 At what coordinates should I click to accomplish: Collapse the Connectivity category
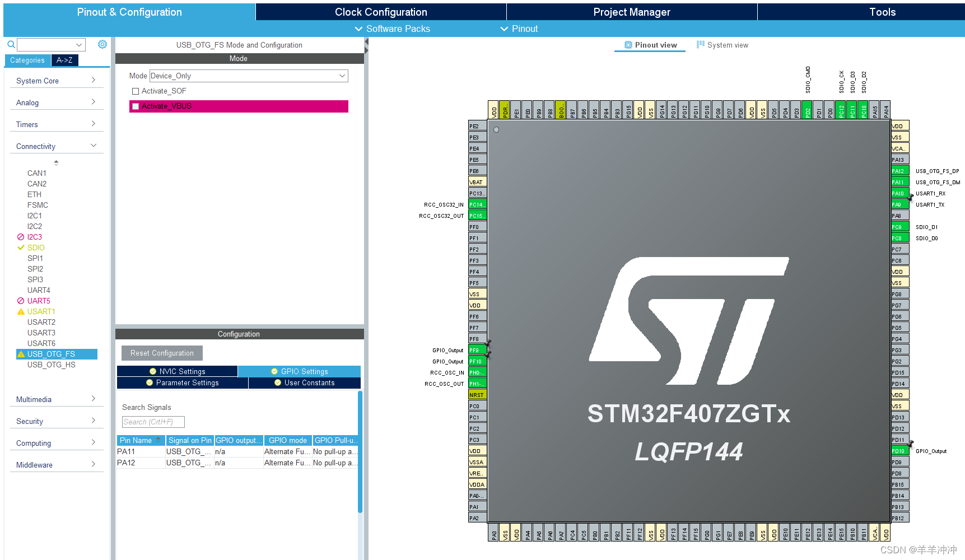pyautogui.click(x=56, y=146)
